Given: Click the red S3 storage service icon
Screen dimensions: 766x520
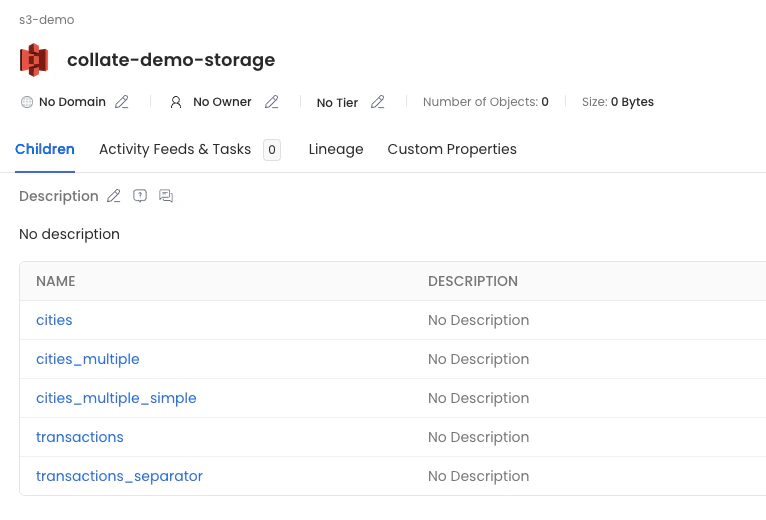Looking at the screenshot, I should (34, 60).
